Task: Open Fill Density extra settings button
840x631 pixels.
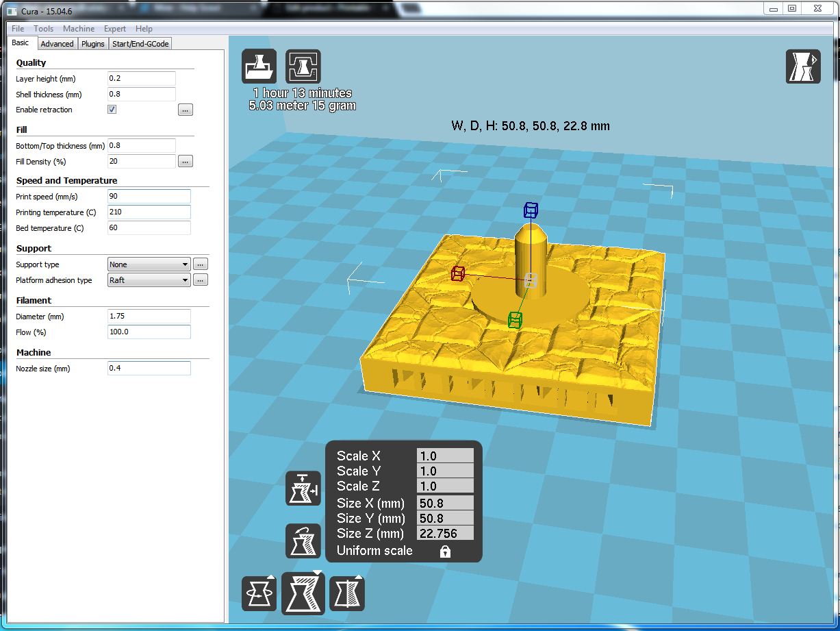Action: [186, 162]
